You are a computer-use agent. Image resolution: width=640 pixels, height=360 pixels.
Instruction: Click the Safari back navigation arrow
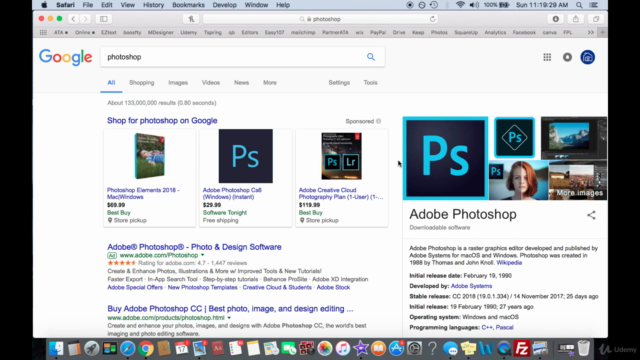[x=73, y=19]
